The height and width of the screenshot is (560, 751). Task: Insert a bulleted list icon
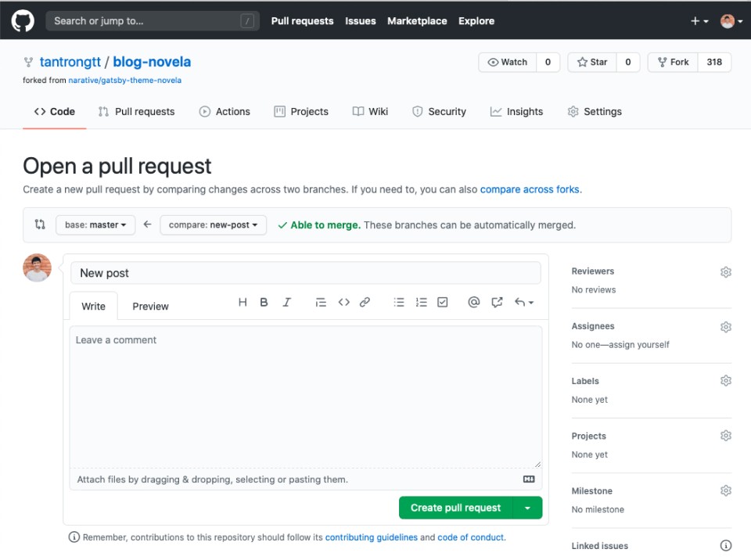click(x=399, y=302)
